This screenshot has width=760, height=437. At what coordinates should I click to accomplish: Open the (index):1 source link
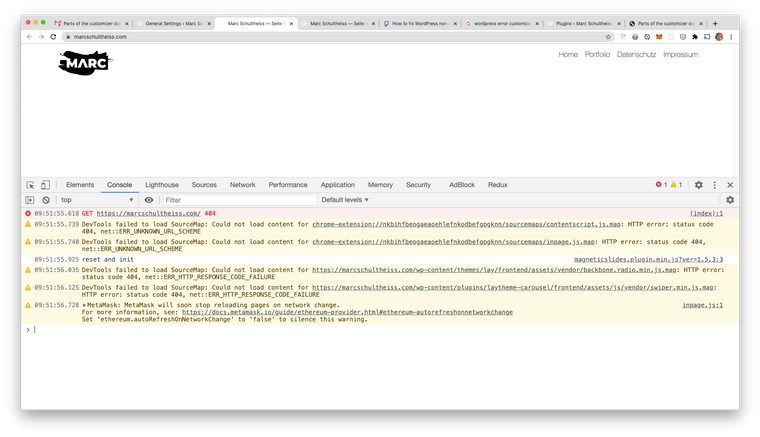(706, 213)
